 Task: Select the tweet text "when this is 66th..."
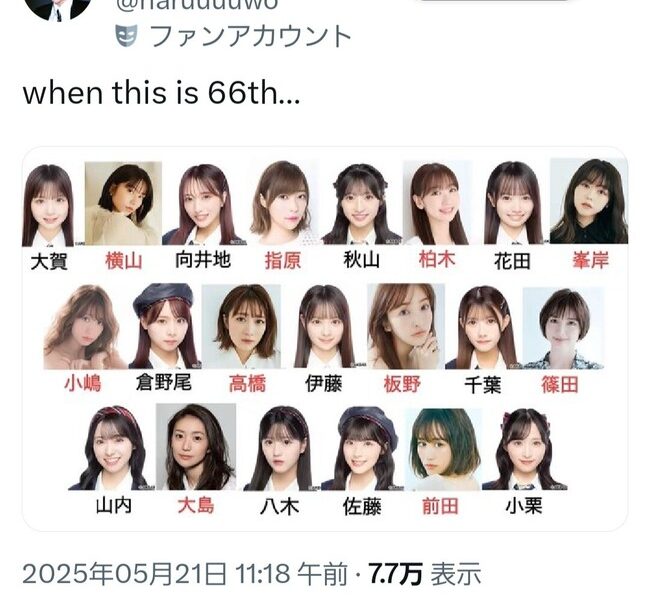tap(161, 93)
